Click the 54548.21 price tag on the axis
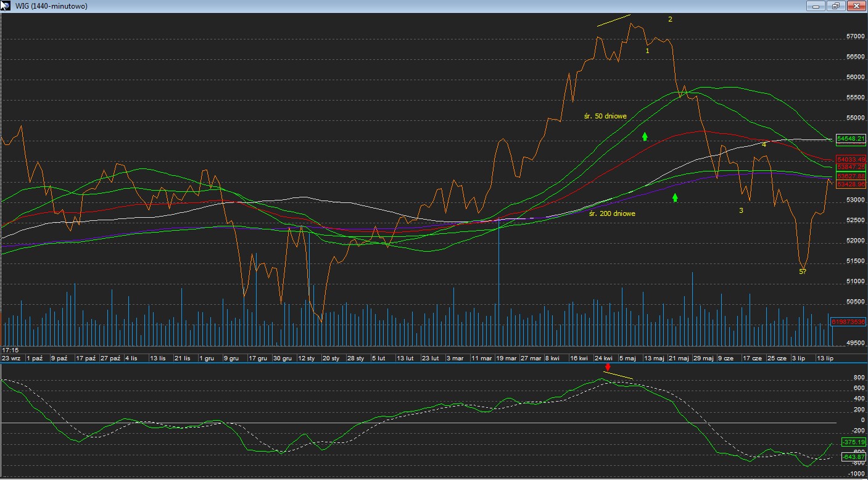Image resolution: width=868 pixels, height=480 pixels. coord(851,139)
